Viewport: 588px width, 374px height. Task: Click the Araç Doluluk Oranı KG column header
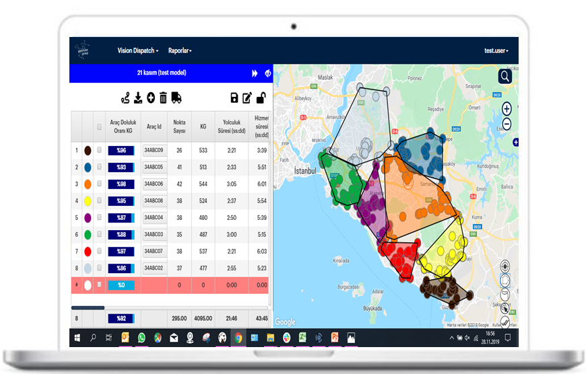pos(123,126)
